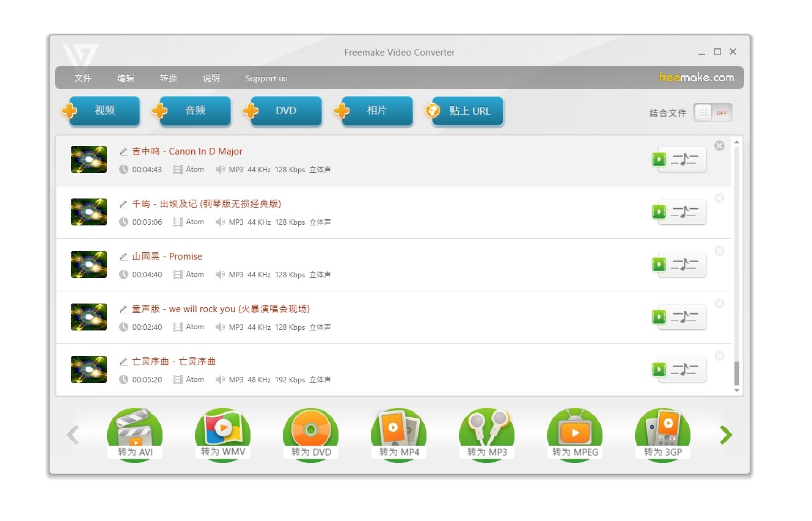This screenshot has height=521, width=812.
Task: Select the 亡灵序曲 thumbnail
Action: click(89, 370)
